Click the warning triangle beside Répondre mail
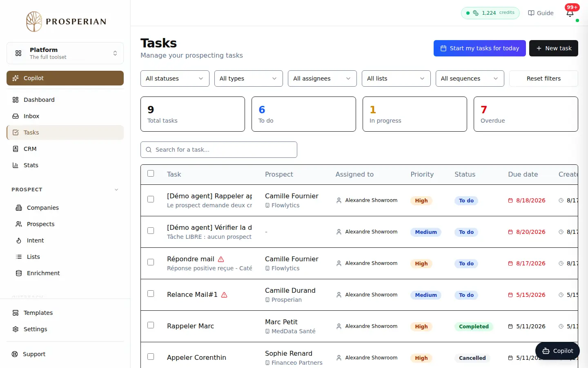Viewport: 588px width, 368px height. [x=221, y=259]
